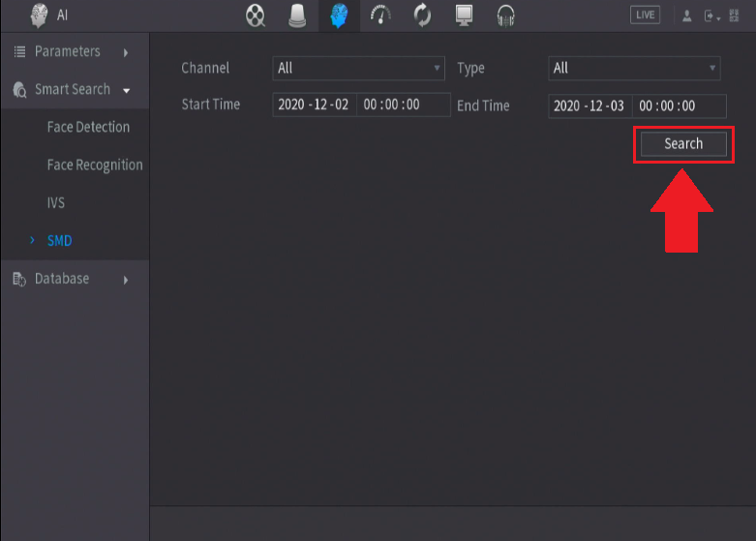Click the QR code icon
The image size is (756, 541).
(734, 15)
